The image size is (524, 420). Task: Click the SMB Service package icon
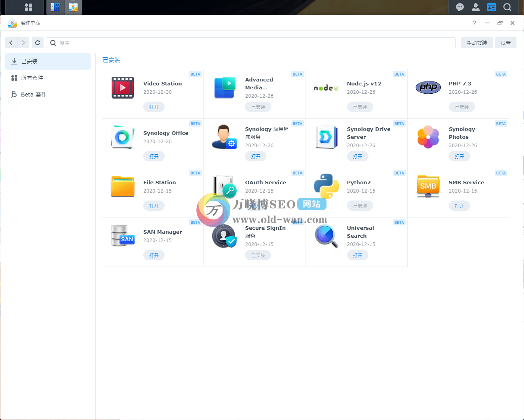(x=428, y=186)
